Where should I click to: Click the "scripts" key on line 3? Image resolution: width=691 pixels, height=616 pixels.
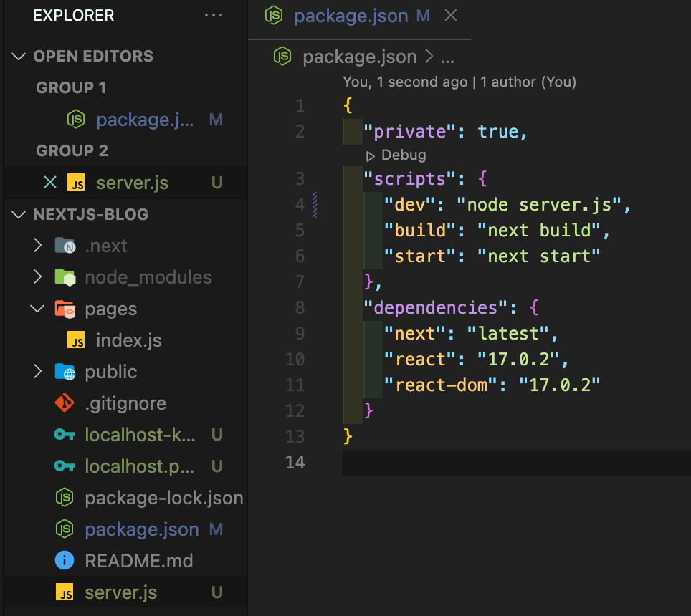tap(409, 179)
